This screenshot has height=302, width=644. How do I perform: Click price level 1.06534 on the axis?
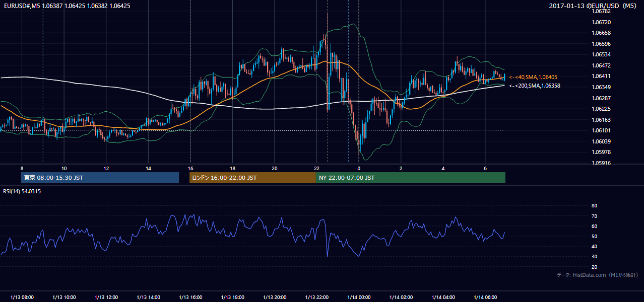(601, 54)
